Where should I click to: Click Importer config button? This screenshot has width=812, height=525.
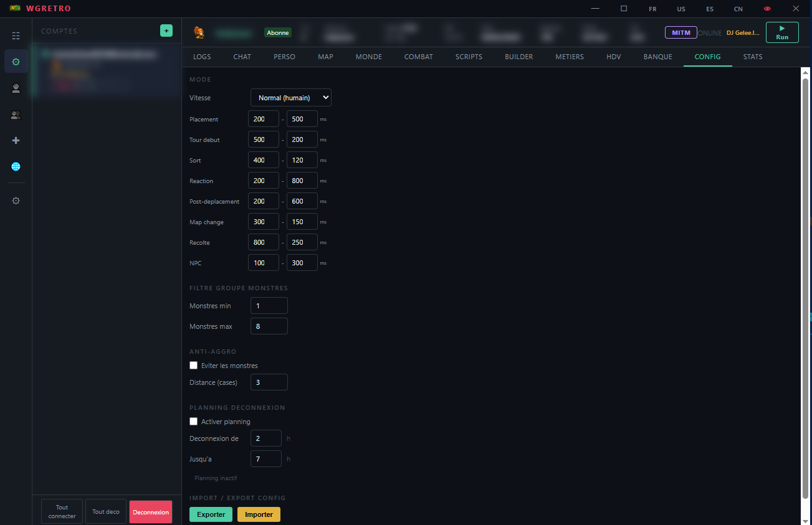click(259, 514)
